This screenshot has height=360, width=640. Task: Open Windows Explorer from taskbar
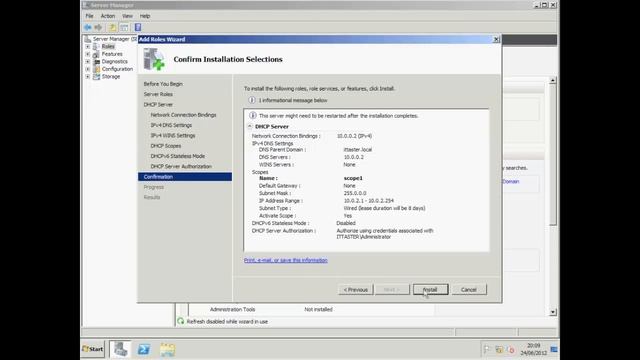[167, 349]
